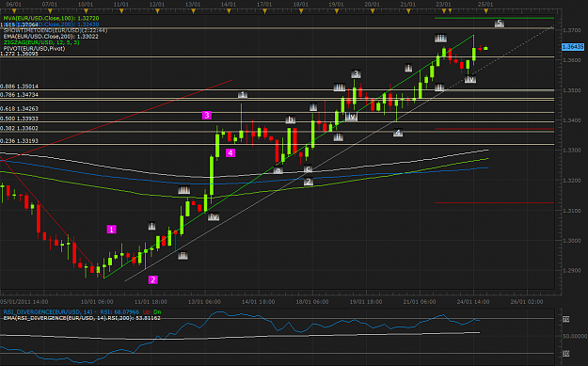Image resolution: width=588 pixels, height=366 pixels.
Task: Click the day marker triangle under 20/01
Action: [x=373, y=11]
